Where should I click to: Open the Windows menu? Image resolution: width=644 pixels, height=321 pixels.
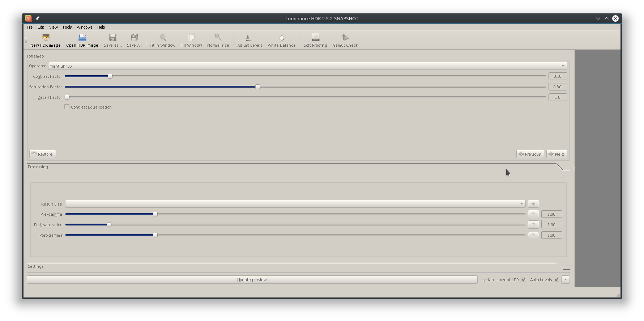[84, 27]
